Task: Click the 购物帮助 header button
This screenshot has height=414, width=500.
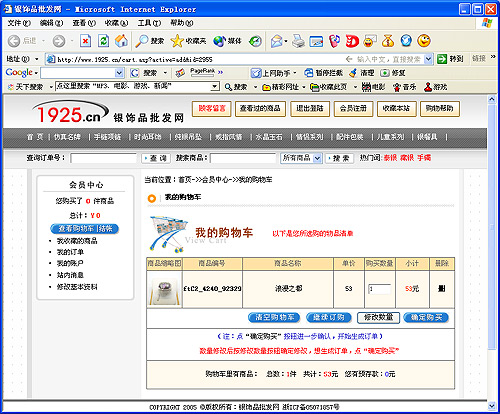Action: (439, 109)
